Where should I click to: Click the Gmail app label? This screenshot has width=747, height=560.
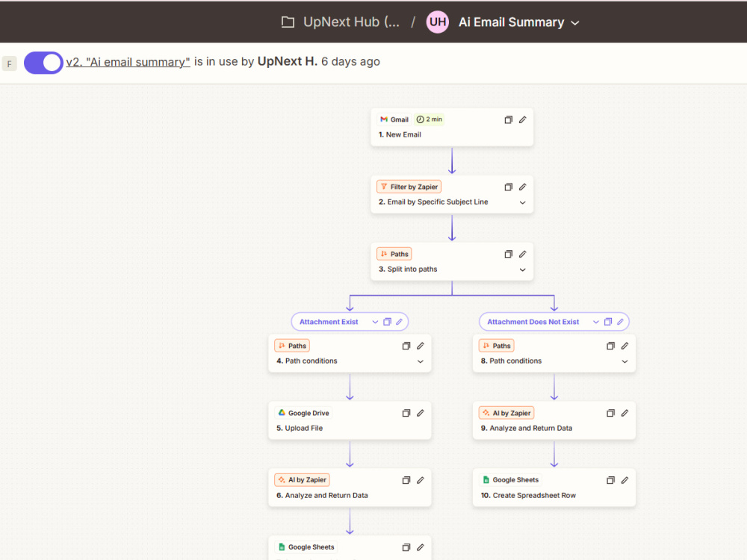coord(394,119)
